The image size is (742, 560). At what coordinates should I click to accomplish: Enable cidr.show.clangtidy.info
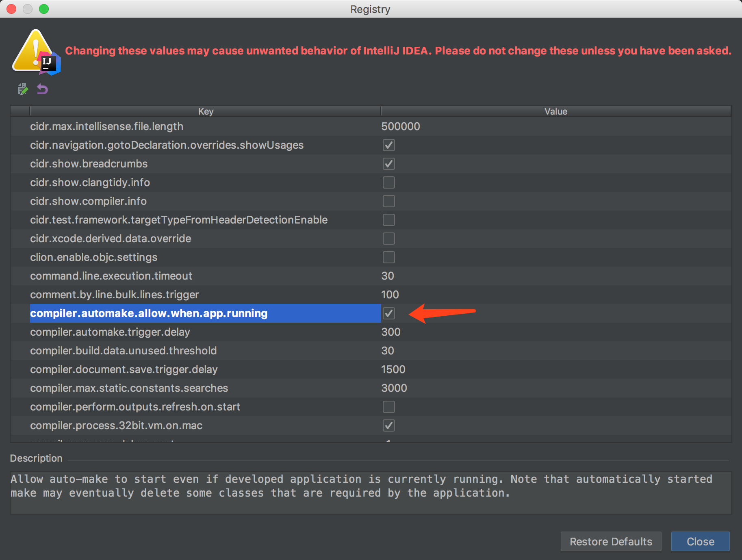[x=388, y=182]
